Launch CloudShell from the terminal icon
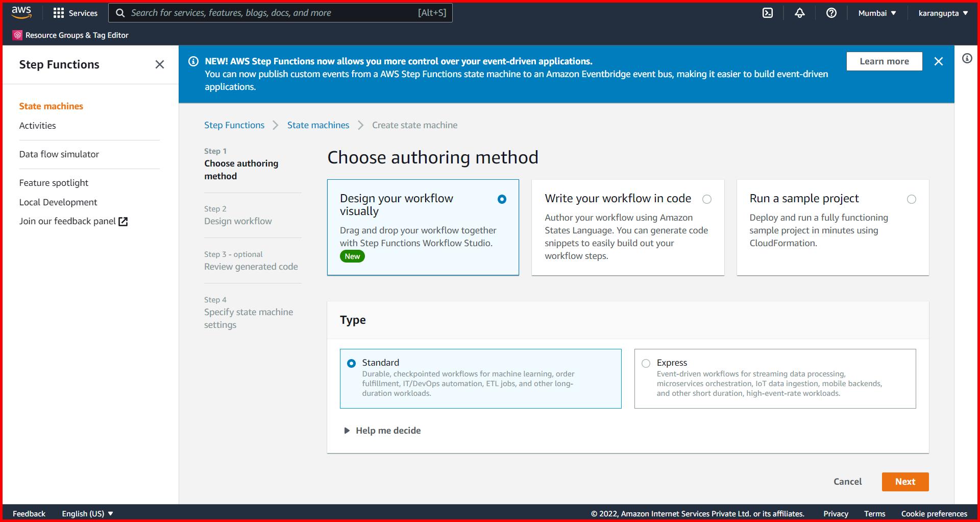This screenshot has width=980, height=522. [768, 12]
